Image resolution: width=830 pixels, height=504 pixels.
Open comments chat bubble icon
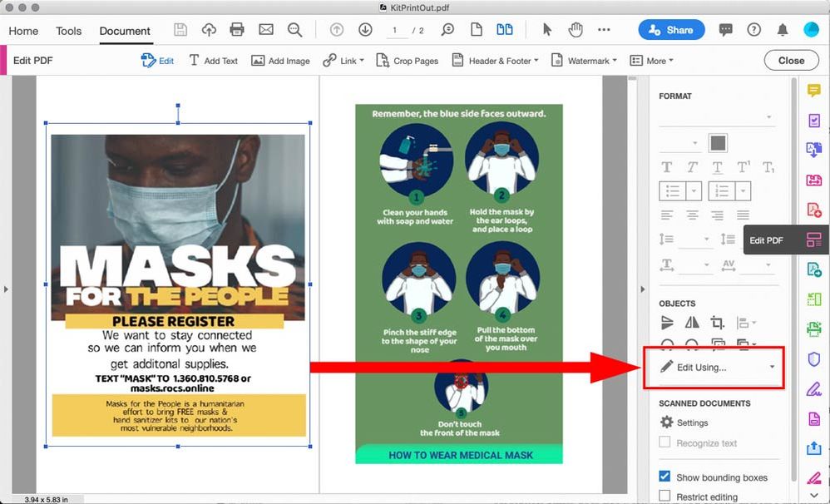[x=726, y=30]
